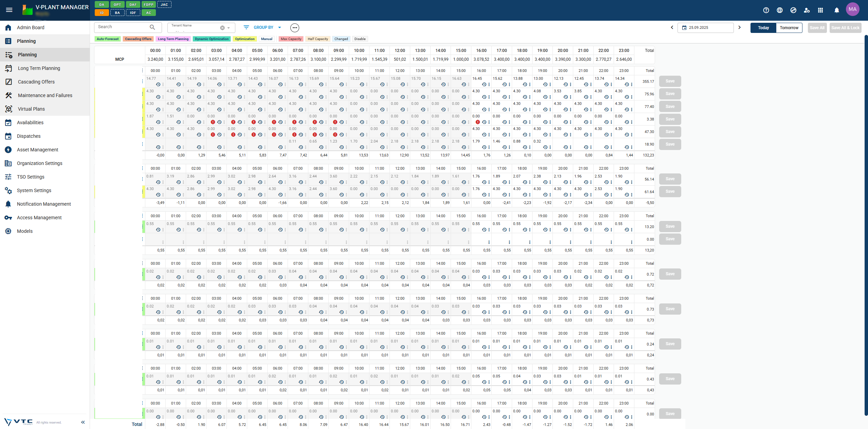The height and width of the screenshot is (429, 868).
Task: Switch to Tomorrow view
Action: [x=789, y=28]
